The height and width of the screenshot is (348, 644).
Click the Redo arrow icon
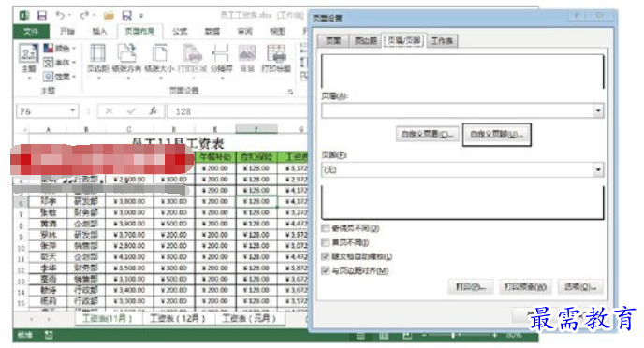pos(84,15)
